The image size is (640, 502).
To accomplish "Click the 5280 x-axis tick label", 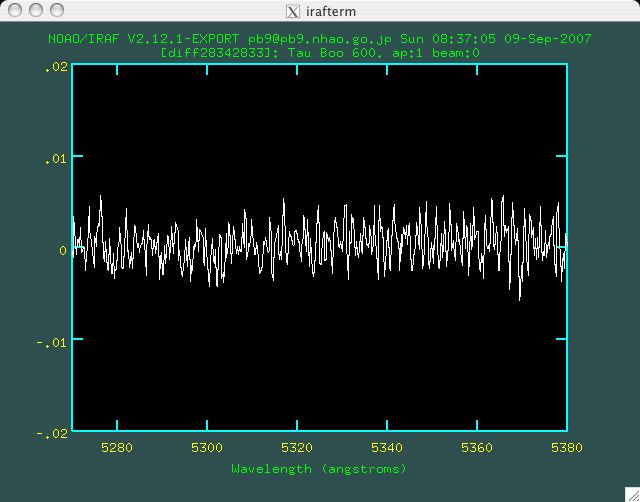I will tap(117, 447).
